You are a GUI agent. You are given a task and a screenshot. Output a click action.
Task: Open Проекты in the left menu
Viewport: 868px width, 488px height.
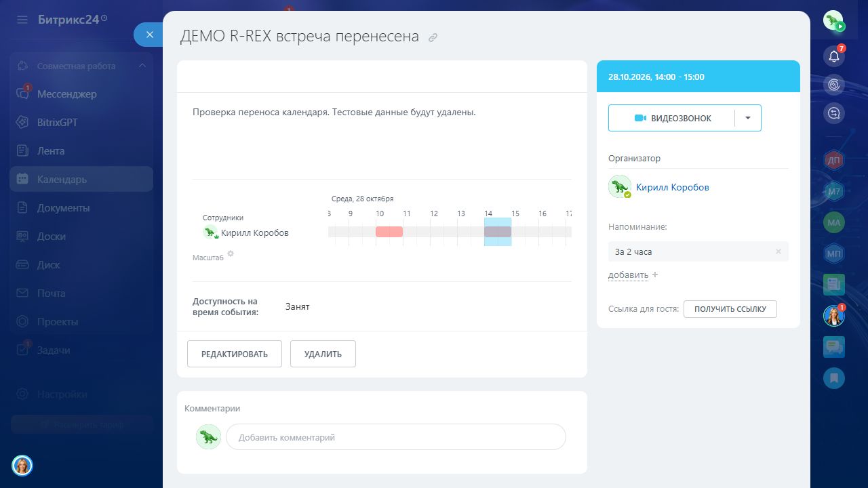click(81, 322)
